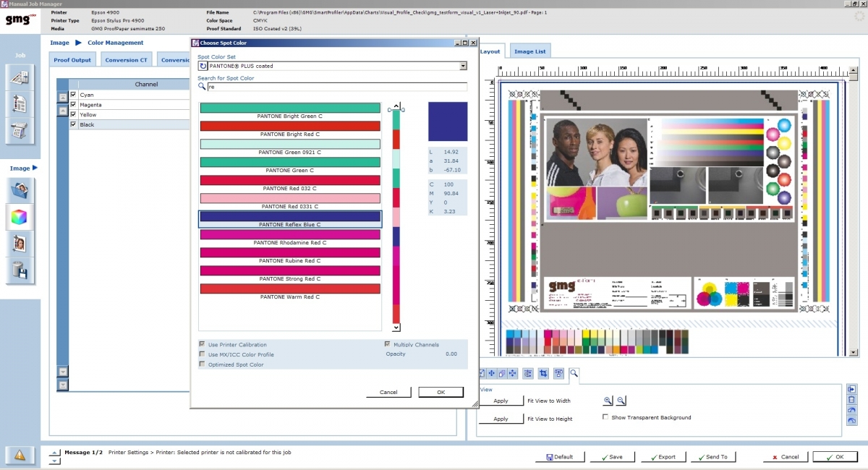Image resolution: width=868 pixels, height=470 pixels.
Task: Click the main window OK button
Action: click(835, 457)
